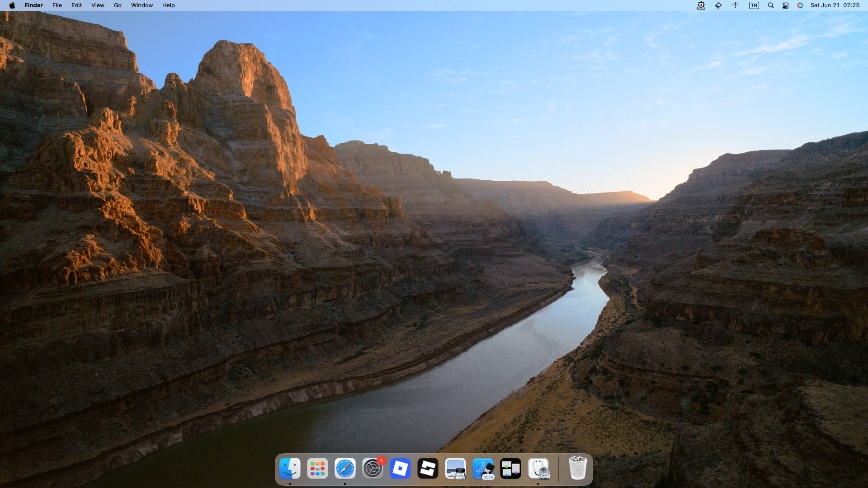
Task: Open Control Center
Action: pos(785,5)
